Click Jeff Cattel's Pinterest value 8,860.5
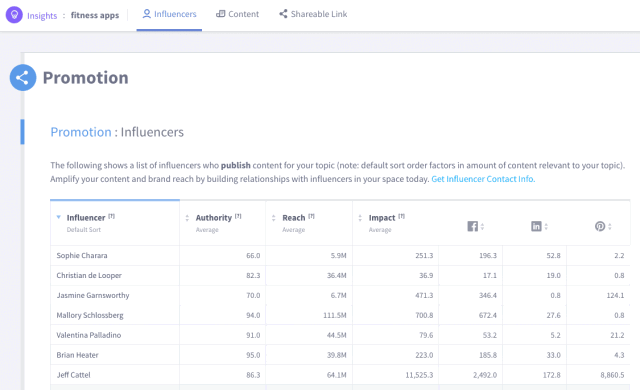 point(612,375)
